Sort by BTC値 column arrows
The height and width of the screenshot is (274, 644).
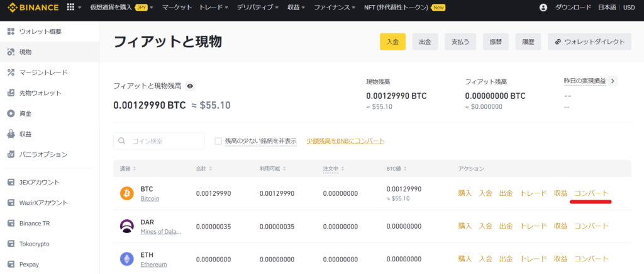point(404,169)
